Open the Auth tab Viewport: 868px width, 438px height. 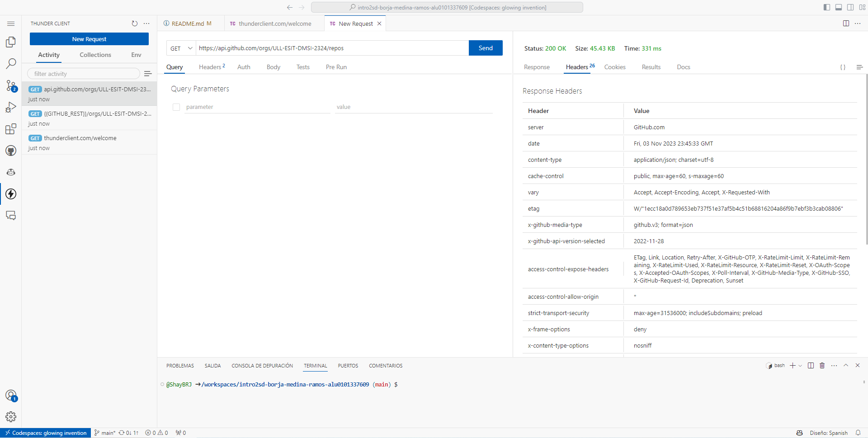pyautogui.click(x=244, y=67)
